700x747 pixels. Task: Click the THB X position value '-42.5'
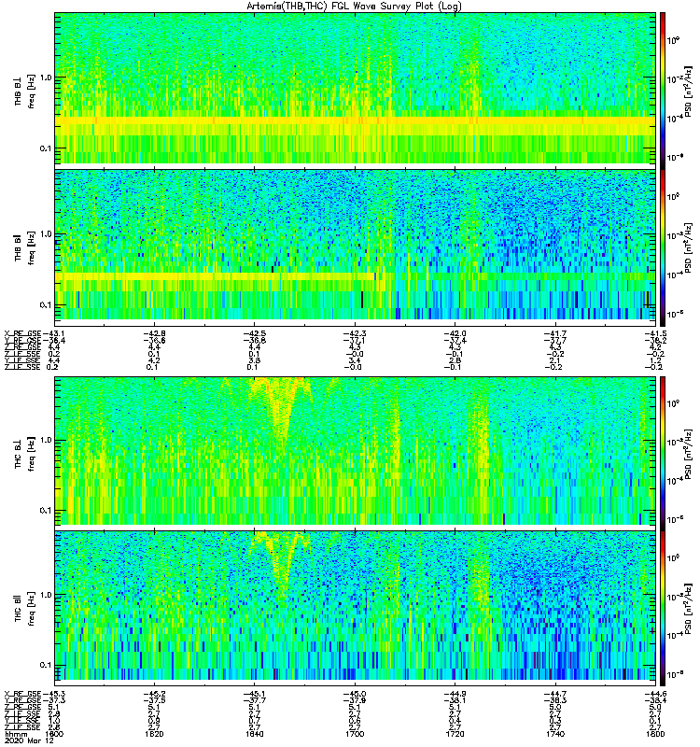click(255, 333)
